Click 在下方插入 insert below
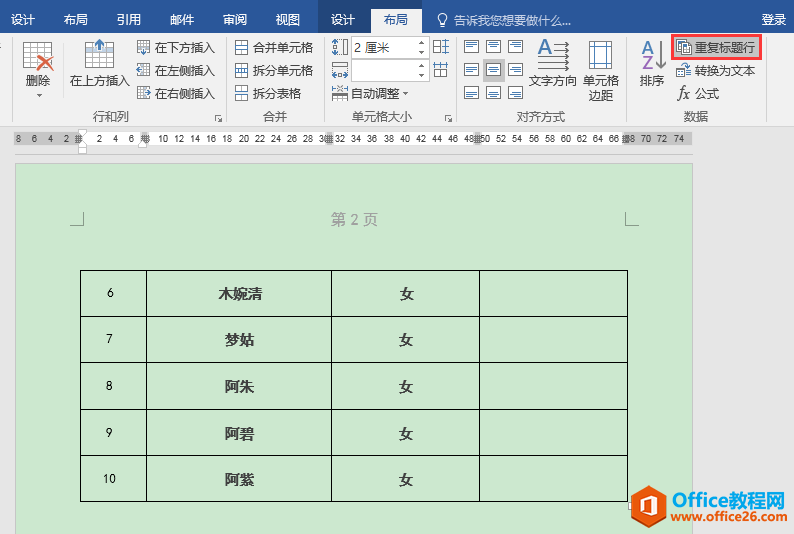The height and width of the screenshot is (534, 794). point(176,48)
